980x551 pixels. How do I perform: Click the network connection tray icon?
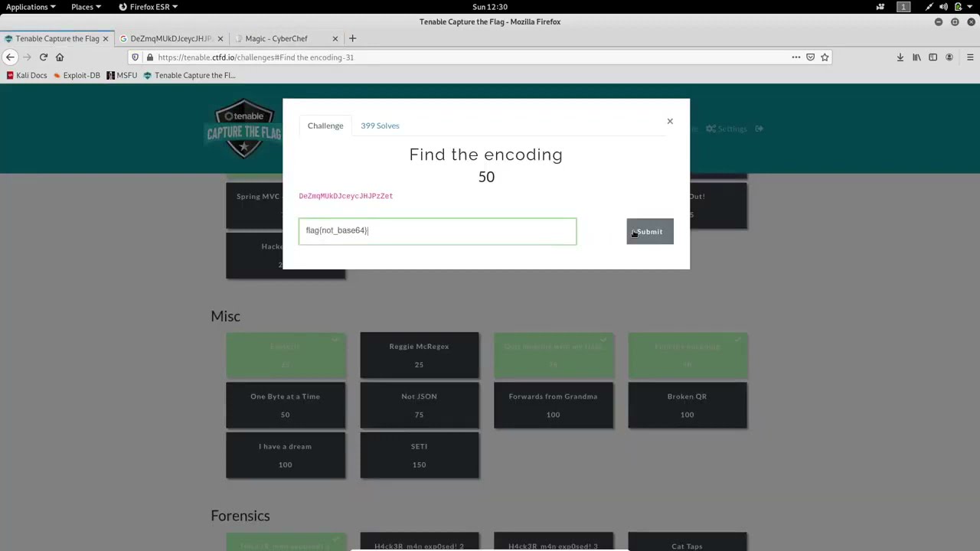coord(929,7)
